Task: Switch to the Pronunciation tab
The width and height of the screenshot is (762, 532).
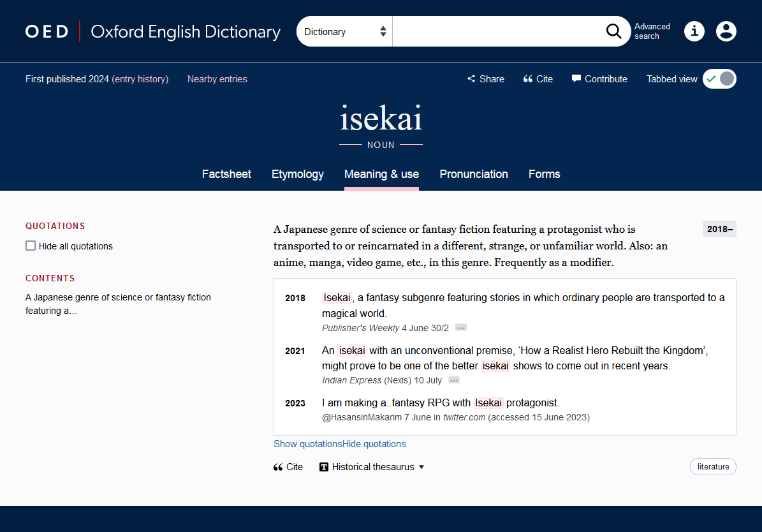Action: [474, 174]
